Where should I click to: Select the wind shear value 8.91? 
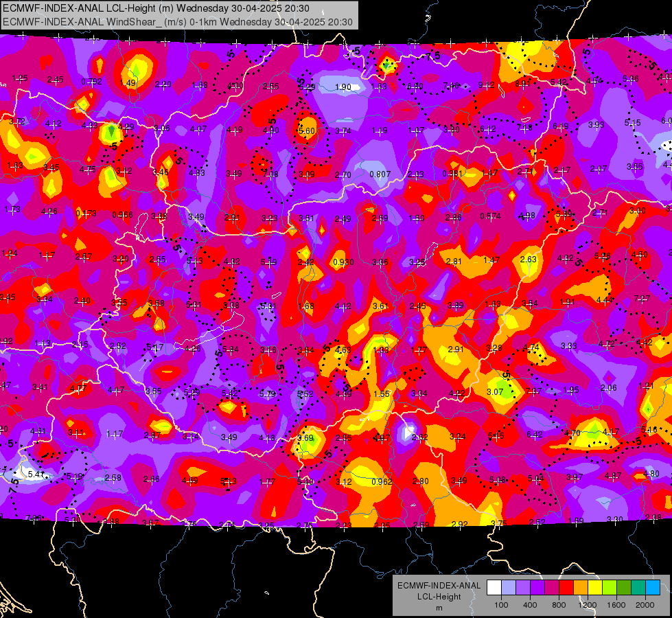pyautogui.click(x=523, y=83)
